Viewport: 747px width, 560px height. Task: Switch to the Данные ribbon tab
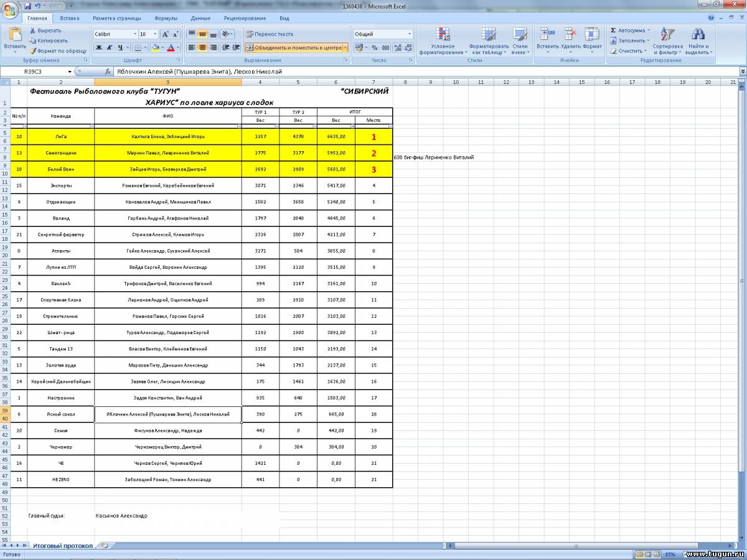pos(200,18)
